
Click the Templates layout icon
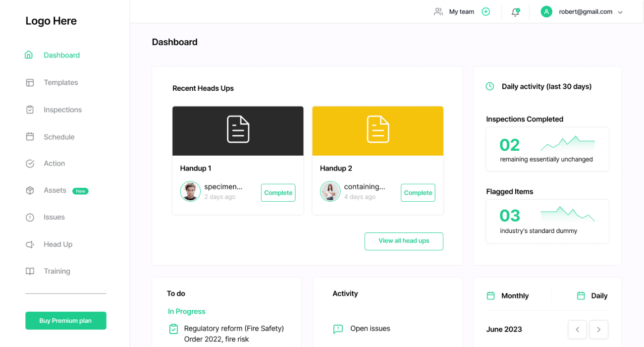click(30, 82)
